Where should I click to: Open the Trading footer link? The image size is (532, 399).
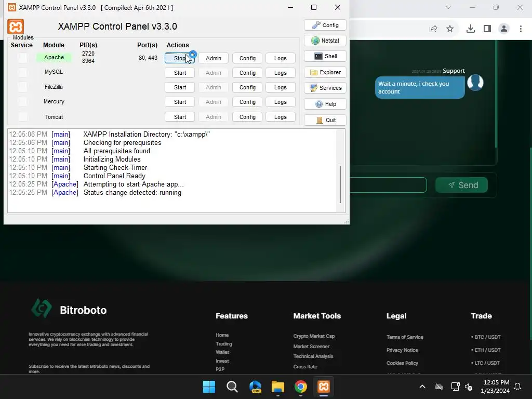[224, 344]
